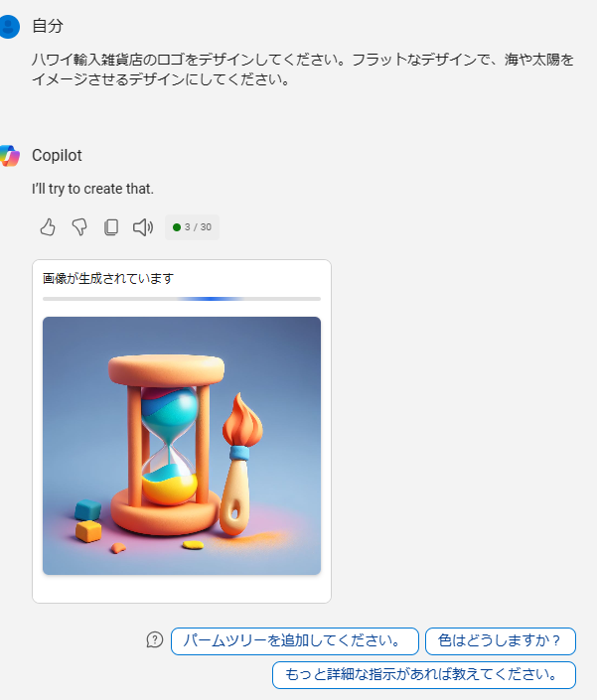Open the hourglass placeholder image
The width and height of the screenshot is (597, 700).
[x=182, y=446]
